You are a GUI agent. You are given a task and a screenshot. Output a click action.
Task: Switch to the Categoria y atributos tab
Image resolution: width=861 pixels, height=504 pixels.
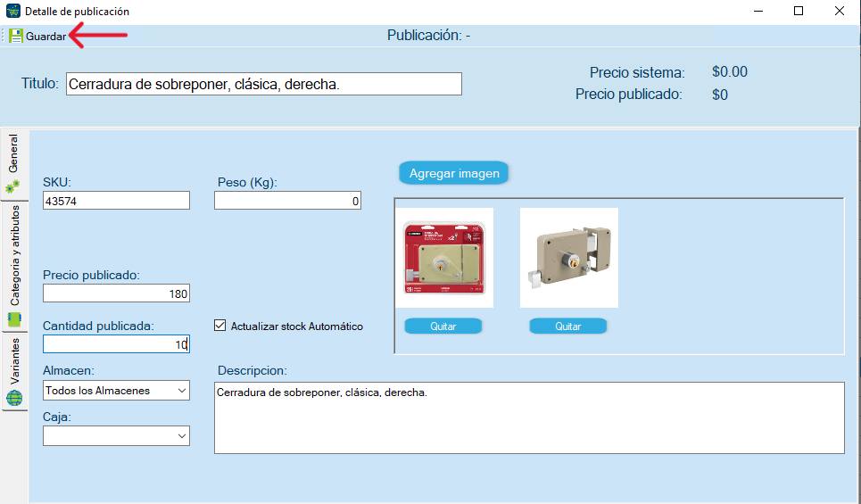pyautogui.click(x=14, y=267)
